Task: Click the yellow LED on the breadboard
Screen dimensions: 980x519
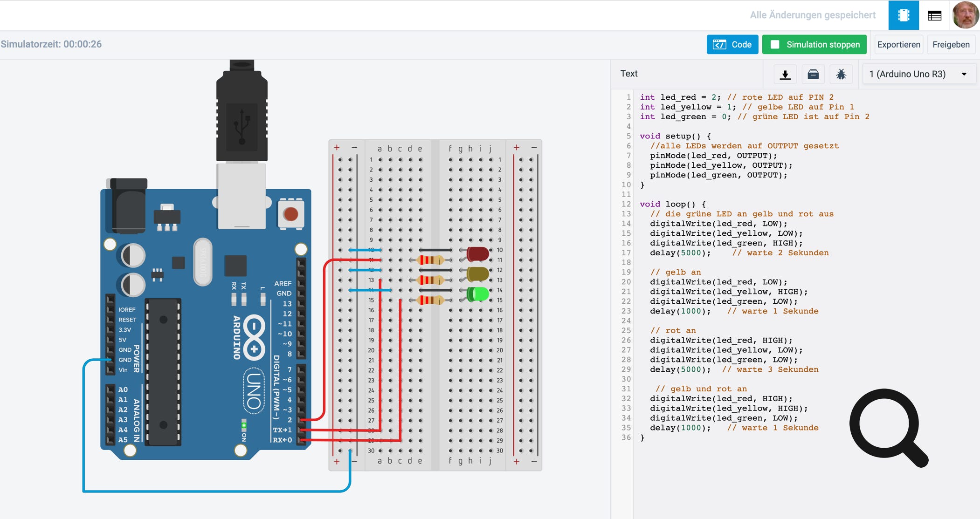Action: pos(477,274)
